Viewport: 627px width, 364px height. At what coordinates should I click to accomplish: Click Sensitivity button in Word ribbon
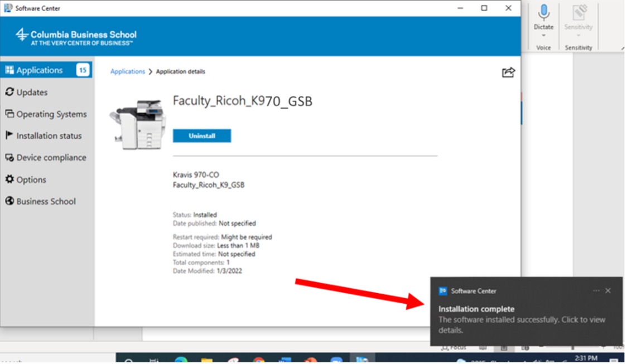click(578, 17)
